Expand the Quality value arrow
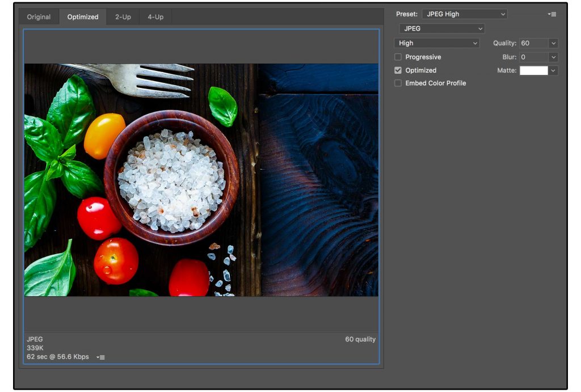Screen dimensions: 581x392 553,43
